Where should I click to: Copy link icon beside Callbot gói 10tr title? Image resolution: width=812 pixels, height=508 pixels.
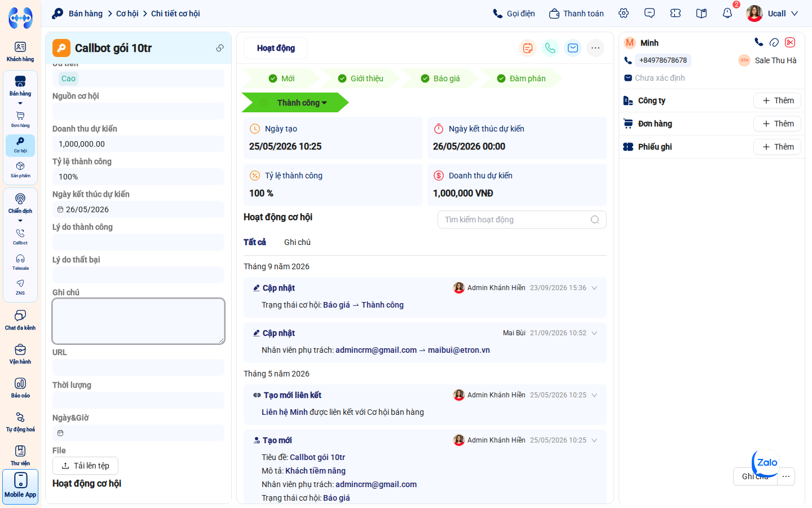coord(220,48)
